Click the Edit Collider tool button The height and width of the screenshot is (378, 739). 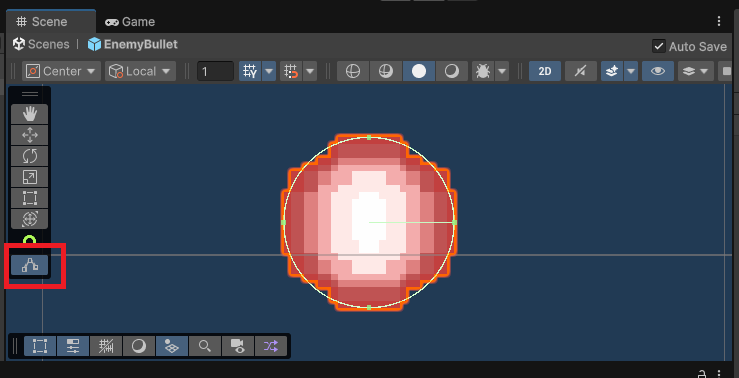click(x=30, y=265)
